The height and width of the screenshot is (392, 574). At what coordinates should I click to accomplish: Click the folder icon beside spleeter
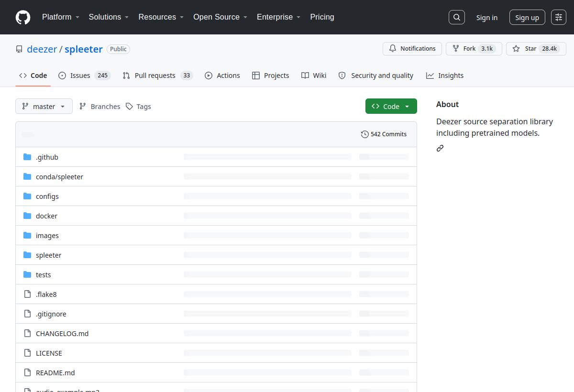27,255
